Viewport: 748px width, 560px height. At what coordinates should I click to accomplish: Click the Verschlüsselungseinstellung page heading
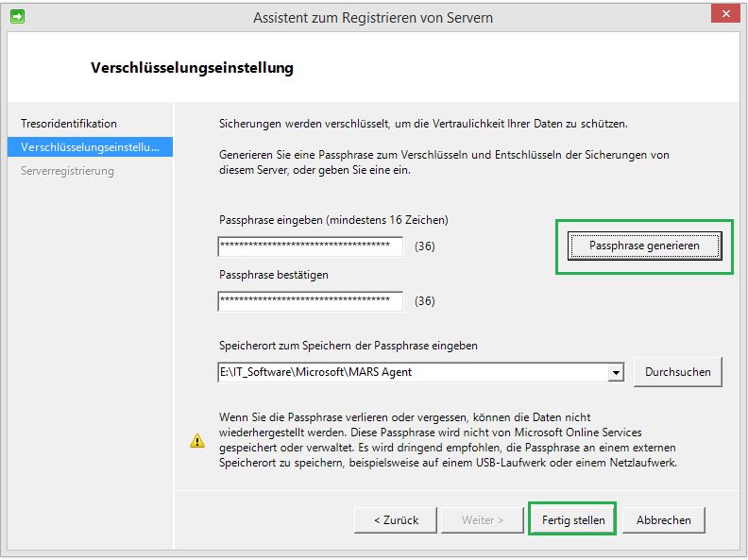point(192,68)
